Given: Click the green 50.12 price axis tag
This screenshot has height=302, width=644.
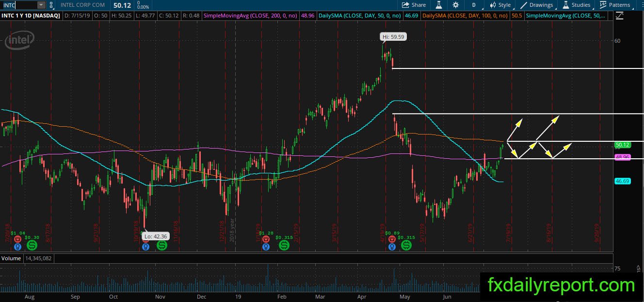Looking at the screenshot, I should click(622, 145).
